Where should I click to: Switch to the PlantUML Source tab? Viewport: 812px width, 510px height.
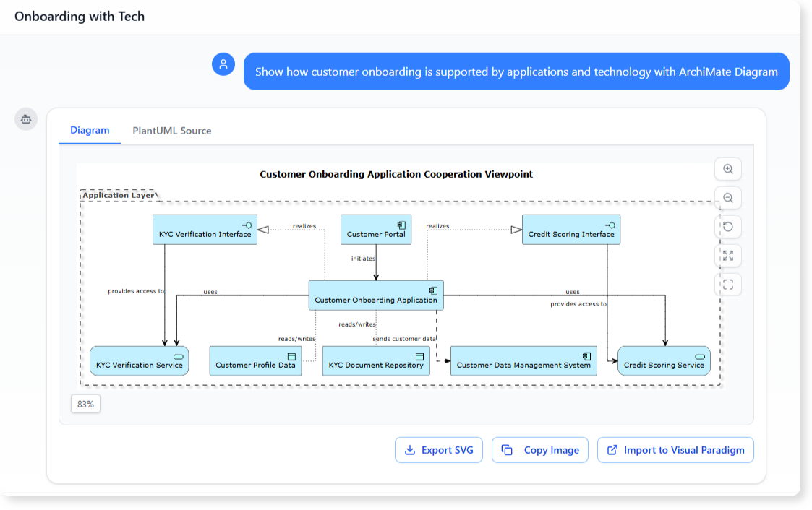171,131
